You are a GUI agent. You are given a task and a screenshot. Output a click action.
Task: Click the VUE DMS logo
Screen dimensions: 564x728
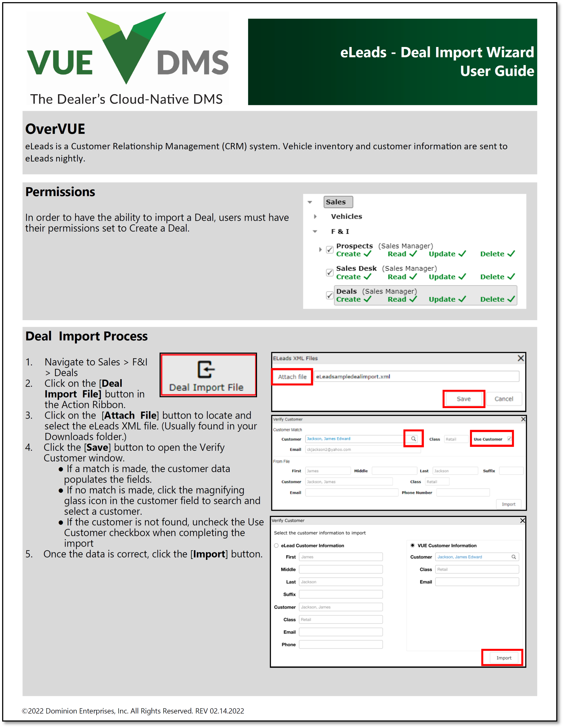(127, 50)
